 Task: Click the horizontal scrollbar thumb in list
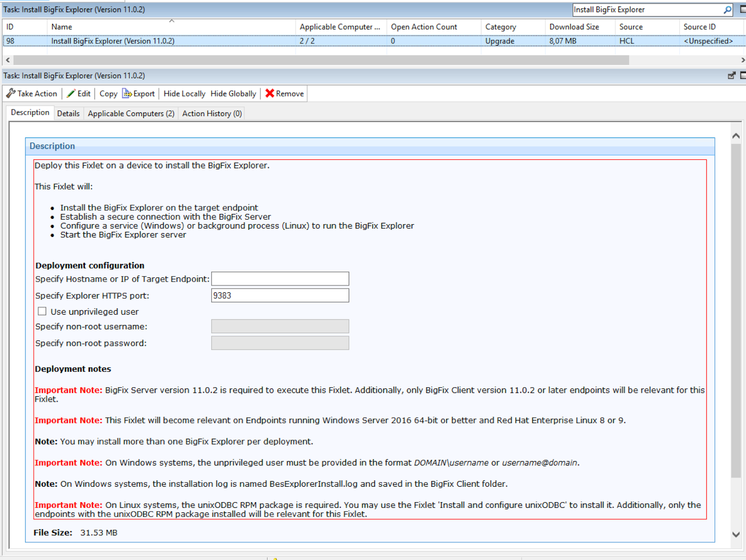pos(321,60)
